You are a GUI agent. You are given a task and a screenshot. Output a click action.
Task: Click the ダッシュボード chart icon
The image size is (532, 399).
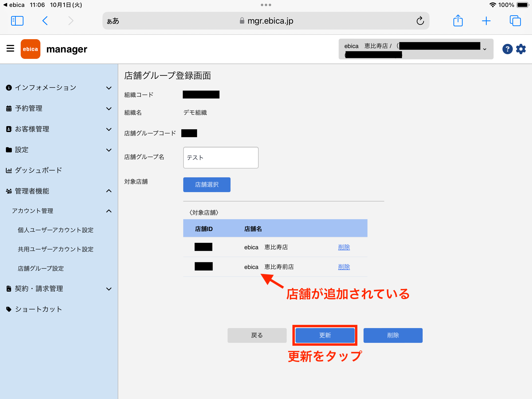coord(9,170)
